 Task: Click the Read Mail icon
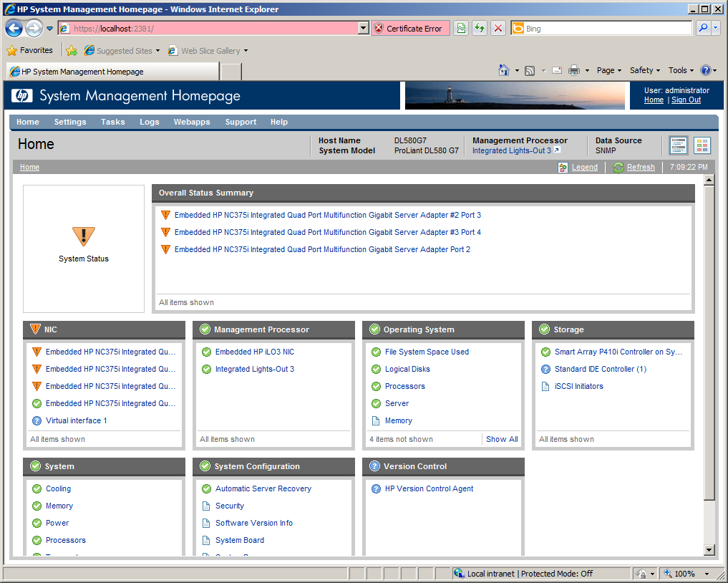click(x=557, y=70)
